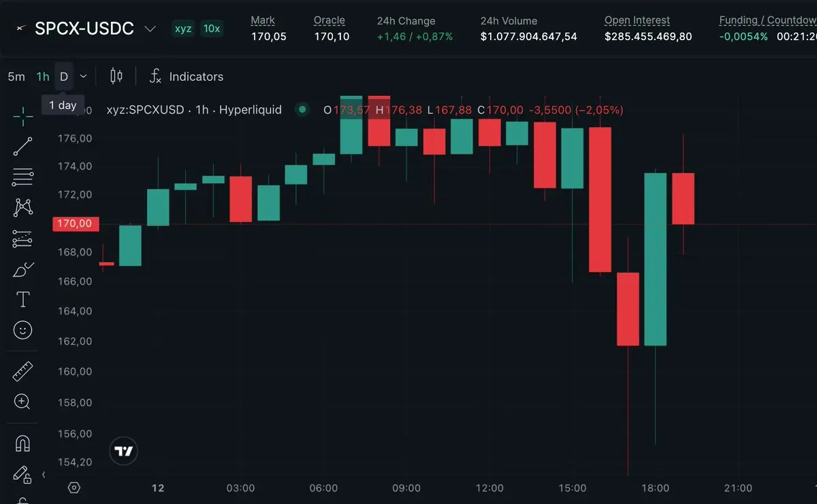Open the forecasting and measurement tools
Viewport: 817px width, 504px height.
pos(22,239)
